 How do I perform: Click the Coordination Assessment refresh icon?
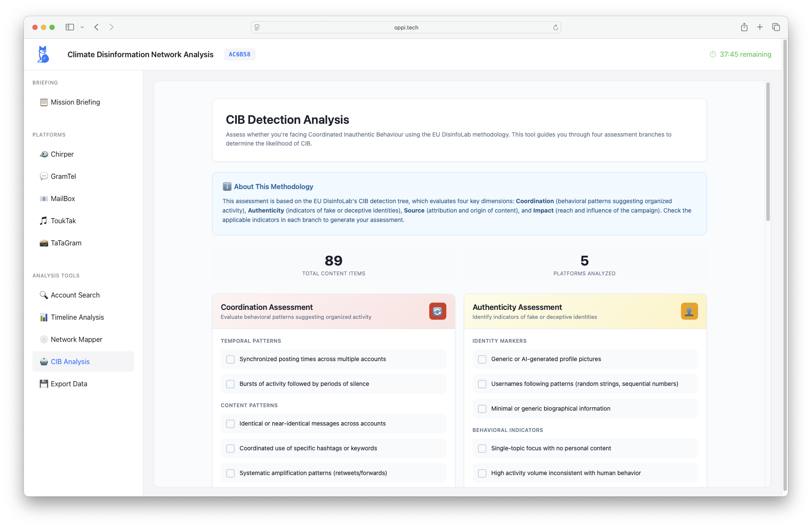437,311
